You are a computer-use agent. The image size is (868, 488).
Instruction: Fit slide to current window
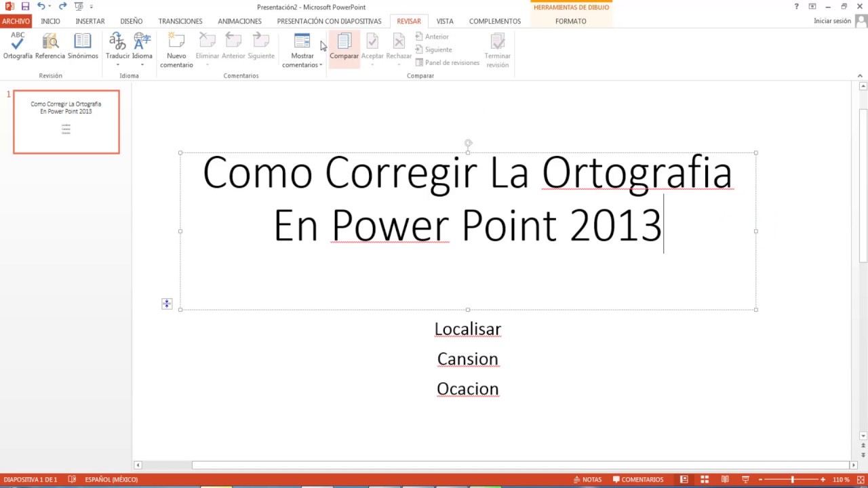861,479
